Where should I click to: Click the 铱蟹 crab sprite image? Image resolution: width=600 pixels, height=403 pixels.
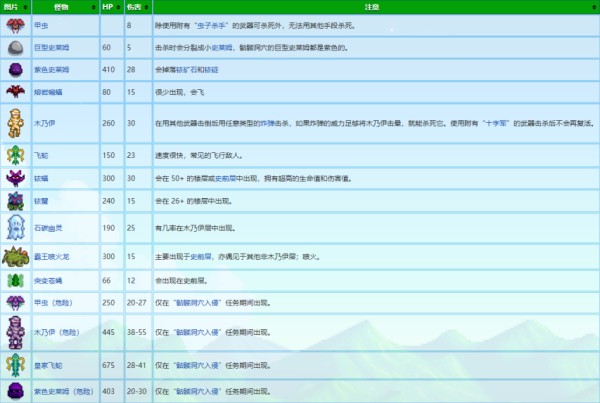pos(17,201)
